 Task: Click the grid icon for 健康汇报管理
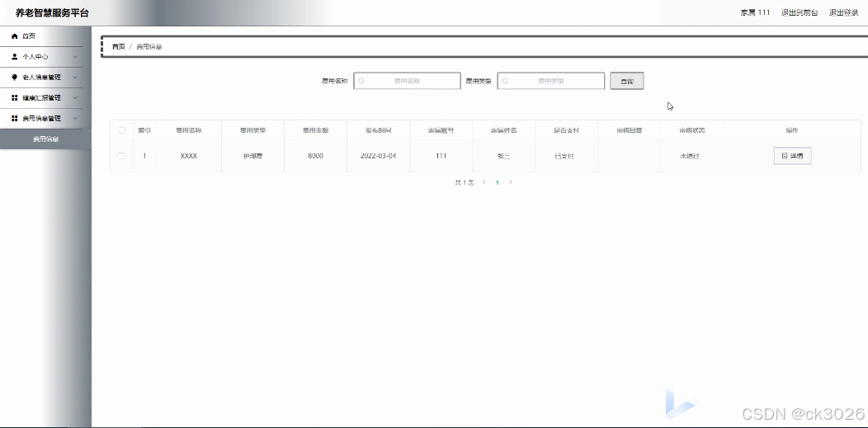click(14, 98)
